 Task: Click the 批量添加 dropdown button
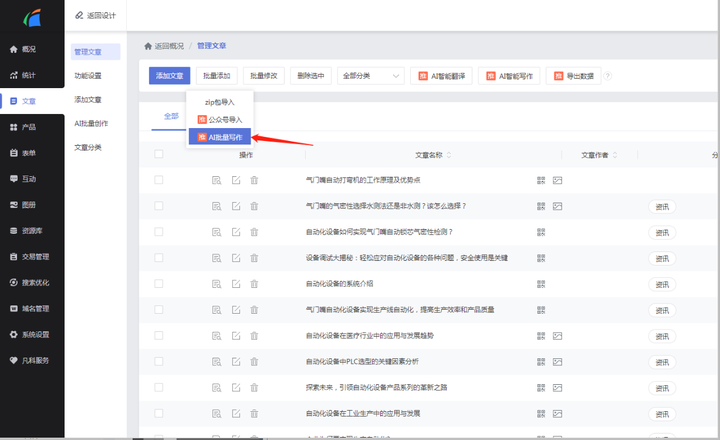point(217,76)
